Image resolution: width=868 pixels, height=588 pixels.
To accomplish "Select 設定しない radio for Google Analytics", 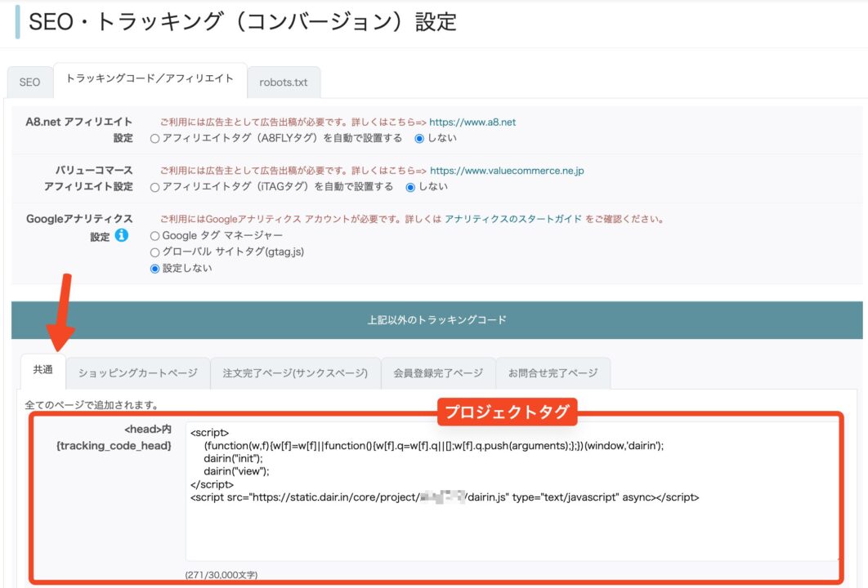I will (x=155, y=269).
